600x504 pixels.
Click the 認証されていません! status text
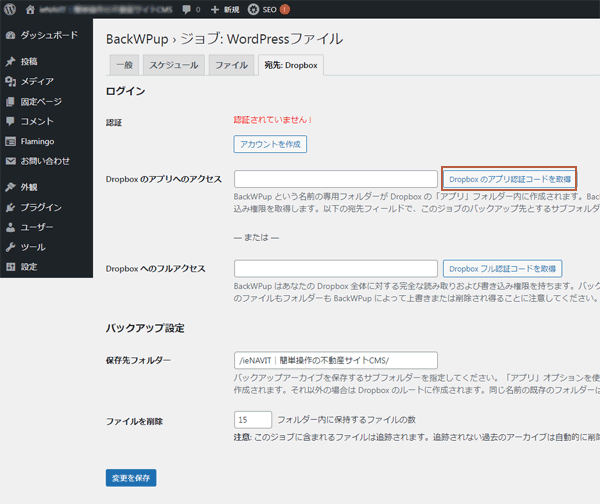[273, 120]
